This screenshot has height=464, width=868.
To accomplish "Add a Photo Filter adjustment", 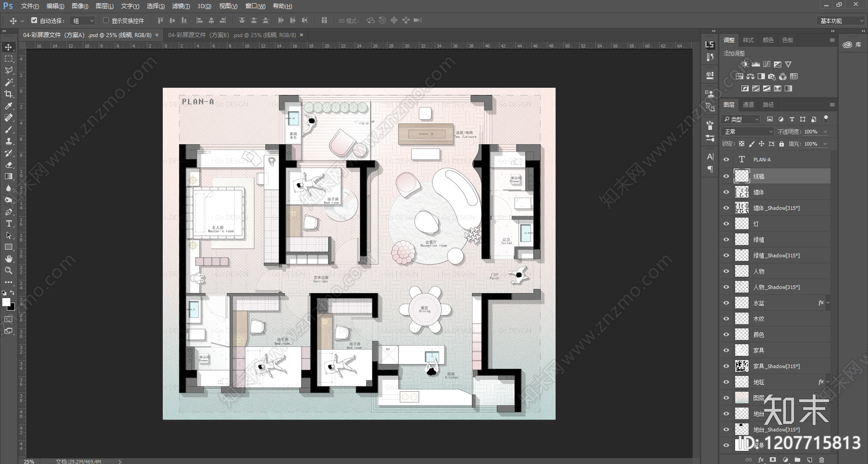I will 772,77.
